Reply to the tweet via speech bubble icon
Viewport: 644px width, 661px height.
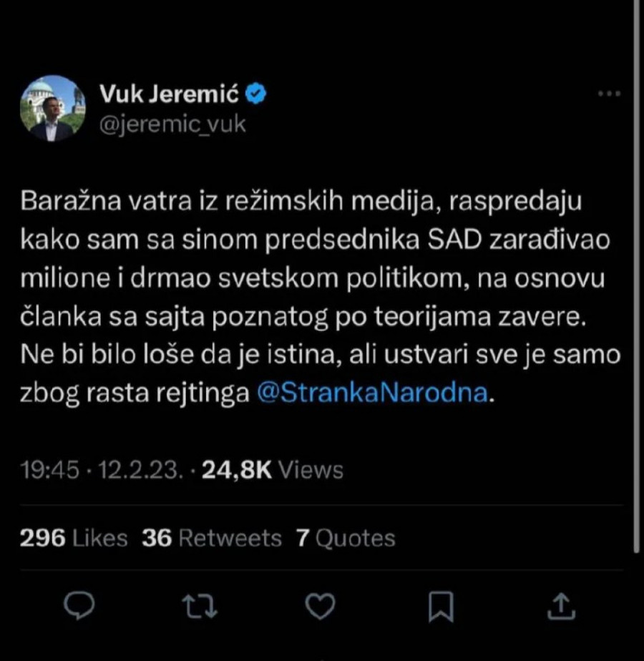80,607
